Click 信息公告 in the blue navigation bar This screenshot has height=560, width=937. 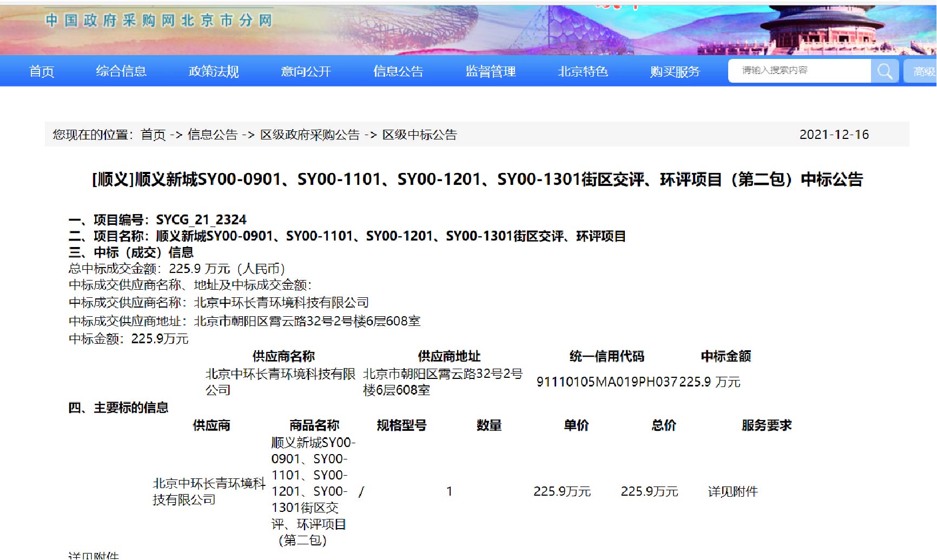coord(398,71)
